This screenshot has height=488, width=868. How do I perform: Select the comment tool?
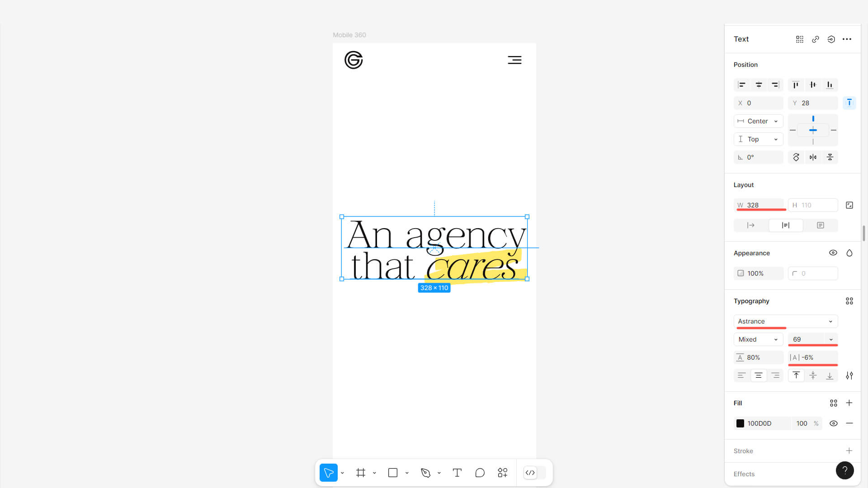480,472
